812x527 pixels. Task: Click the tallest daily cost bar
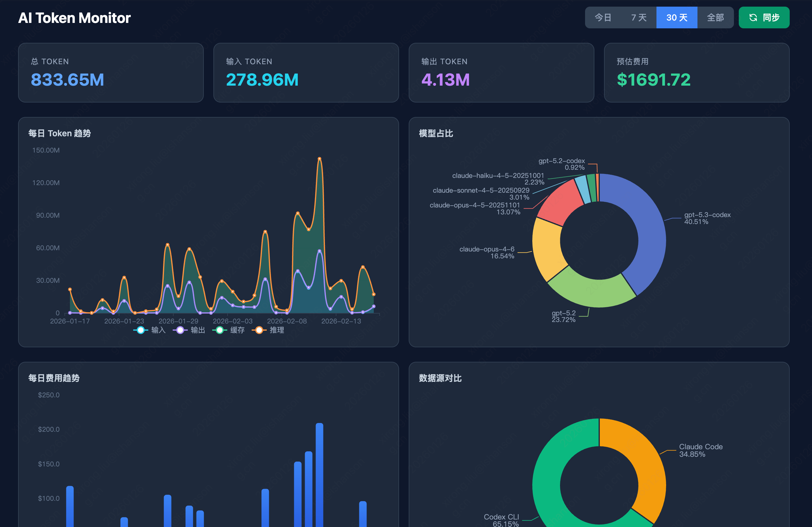[x=319, y=475]
